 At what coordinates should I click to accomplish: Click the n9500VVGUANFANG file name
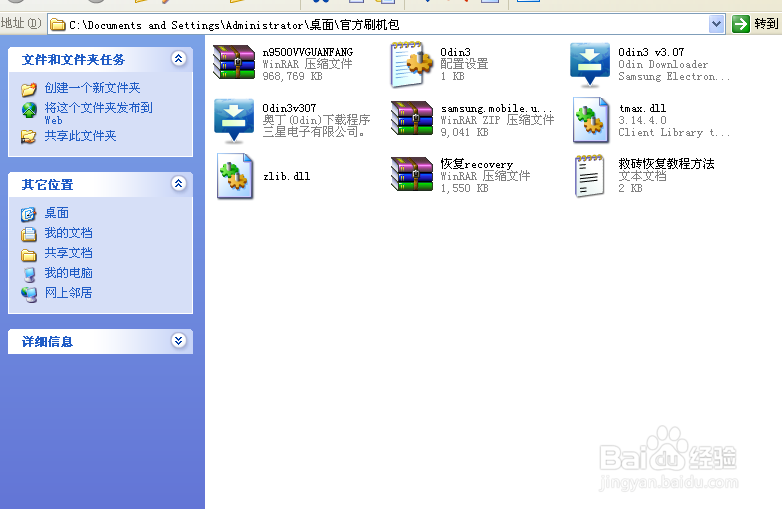tap(308, 52)
